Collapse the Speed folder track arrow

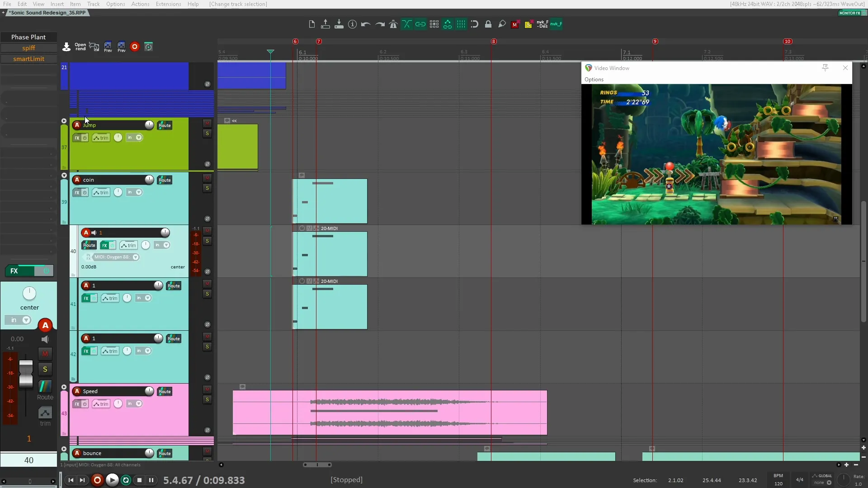[64, 387]
